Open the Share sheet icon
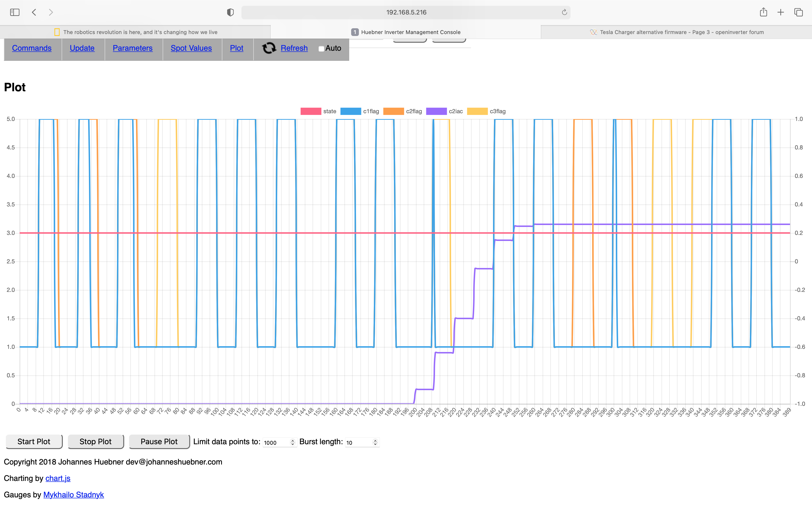The image size is (812, 507). tap(763, 12)
